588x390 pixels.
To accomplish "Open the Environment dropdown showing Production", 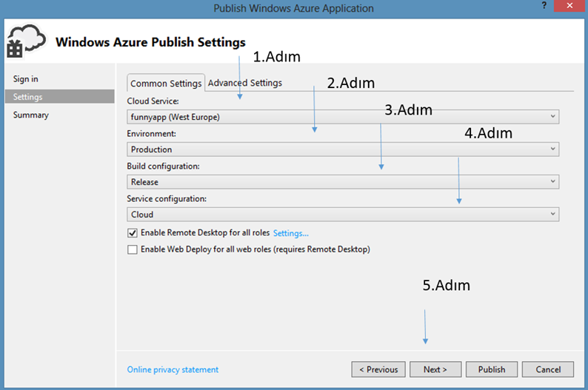I will pyautogui.click(x=343, y=149).
